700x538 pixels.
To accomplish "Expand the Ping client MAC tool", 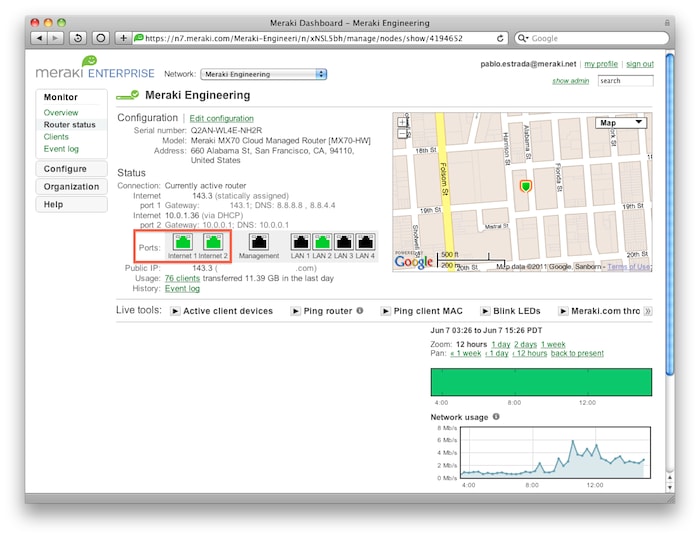I will click(386, 311).
